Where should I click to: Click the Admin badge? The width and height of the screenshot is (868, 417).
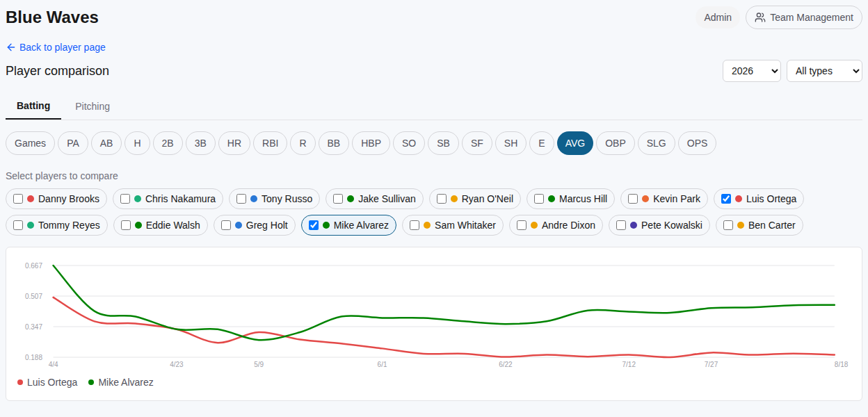[718, 17]
